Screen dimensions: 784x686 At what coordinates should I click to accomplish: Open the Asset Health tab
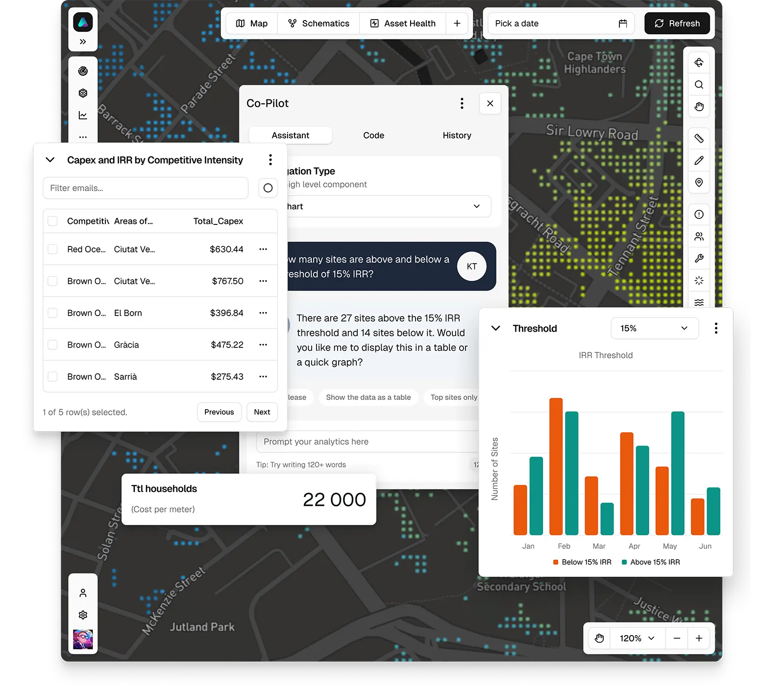point(403,24)
